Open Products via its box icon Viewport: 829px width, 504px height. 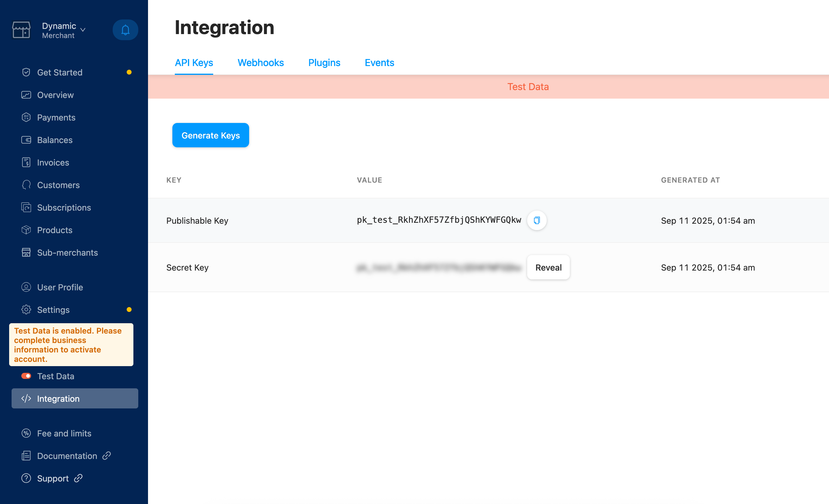(x=26, y=230)
